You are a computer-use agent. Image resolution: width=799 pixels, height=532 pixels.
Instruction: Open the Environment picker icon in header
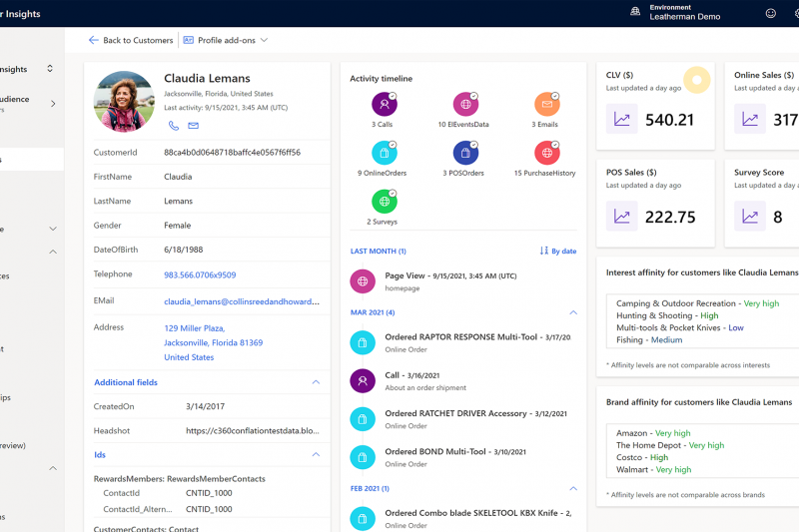point(635,12)
